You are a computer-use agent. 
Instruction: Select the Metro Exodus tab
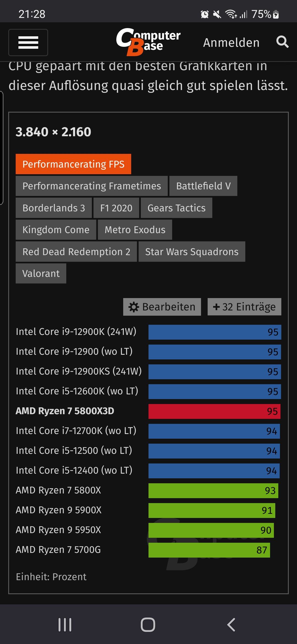[135, 230]
